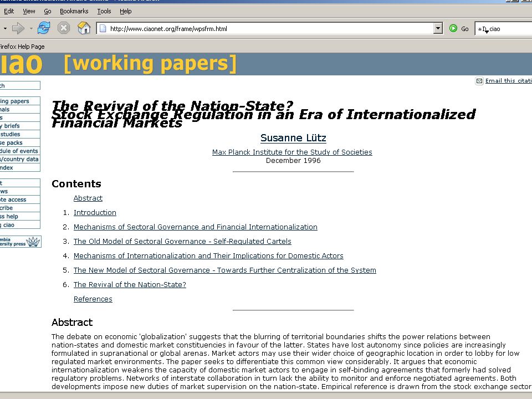Screen dimensions: 532x399
Task: Open The Revival of the Nation-State? contents link
Action: click(x=130, y=285)
